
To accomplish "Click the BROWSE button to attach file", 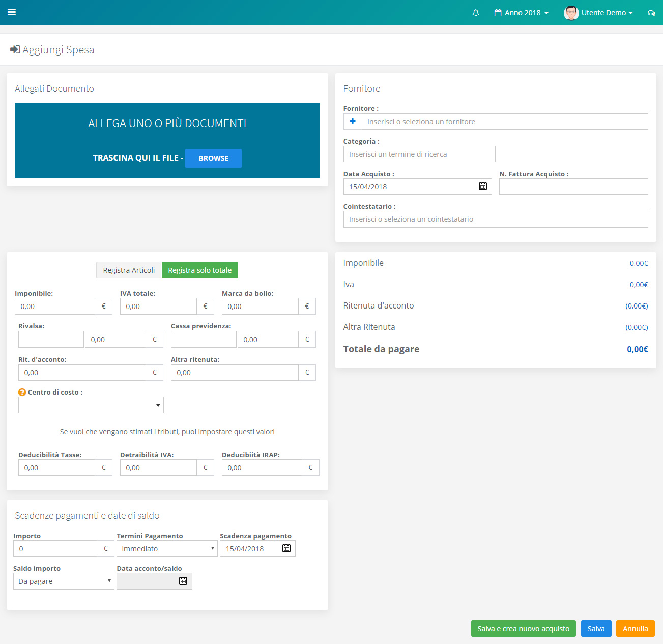I will pos(213,158).
